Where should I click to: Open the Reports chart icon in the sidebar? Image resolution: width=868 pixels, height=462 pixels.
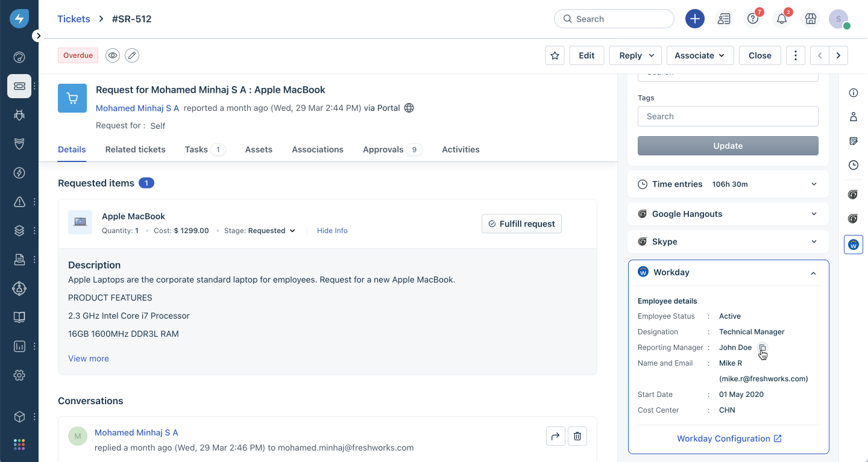pos(19,346)
